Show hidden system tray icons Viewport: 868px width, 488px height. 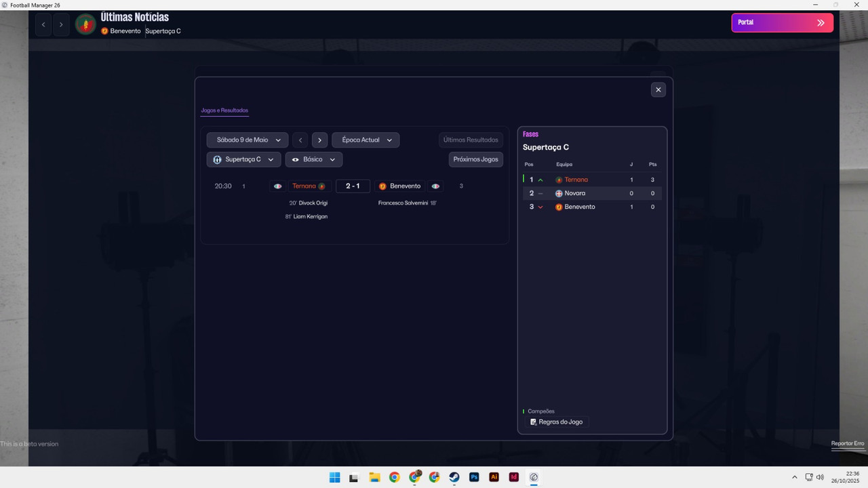point(795,477)
